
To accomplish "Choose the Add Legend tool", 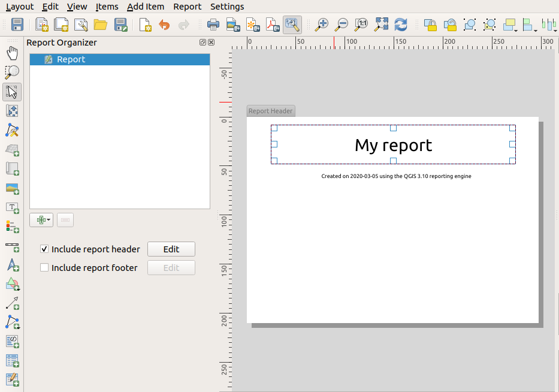I will coord(12,227).
